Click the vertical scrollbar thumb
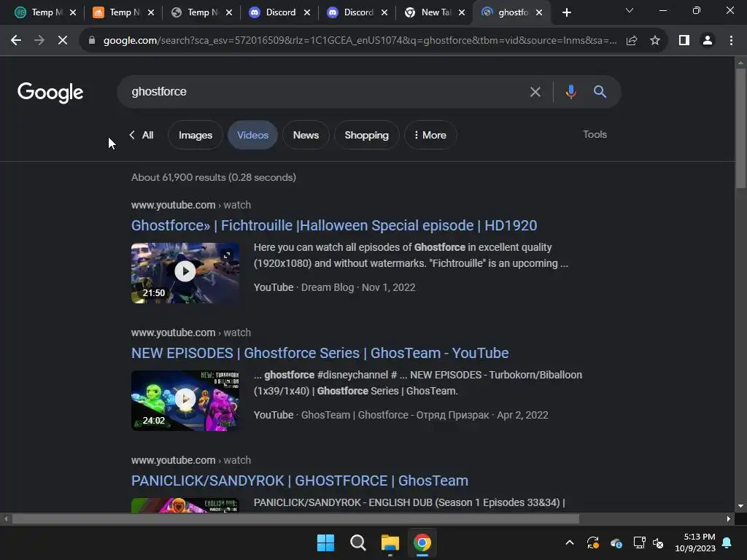The height and width of the screenshot is (560, 747). coord(740,128)
